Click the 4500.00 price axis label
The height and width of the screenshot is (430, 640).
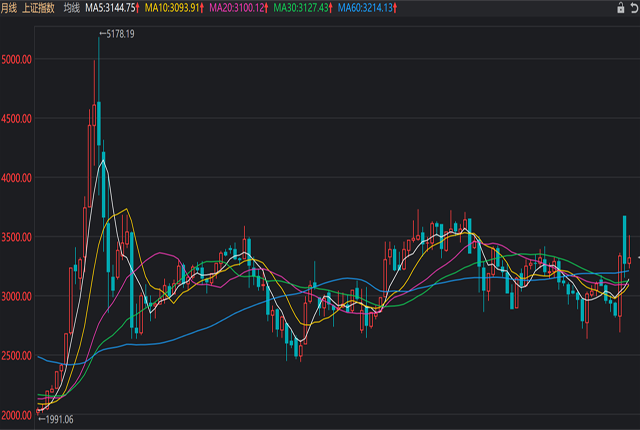click(x=16, y=119)
